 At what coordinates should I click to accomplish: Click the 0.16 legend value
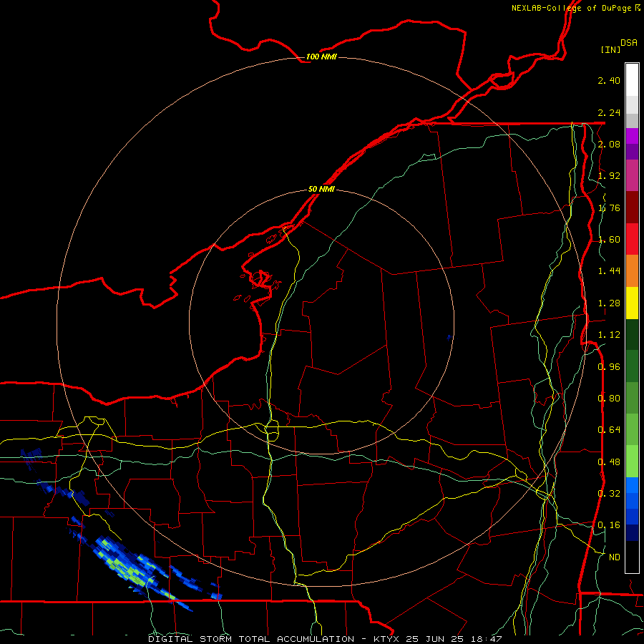pyautogui.click(x=609, y=525)
